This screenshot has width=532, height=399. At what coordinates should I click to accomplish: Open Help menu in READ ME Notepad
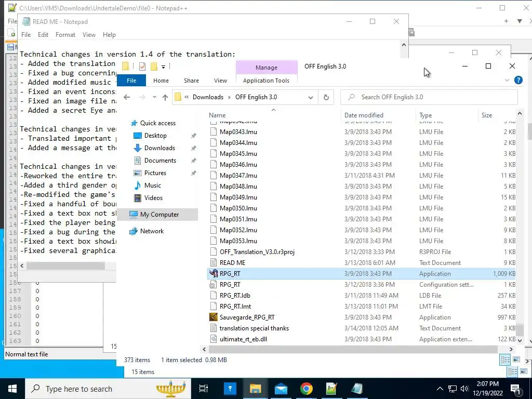(109, 35)
